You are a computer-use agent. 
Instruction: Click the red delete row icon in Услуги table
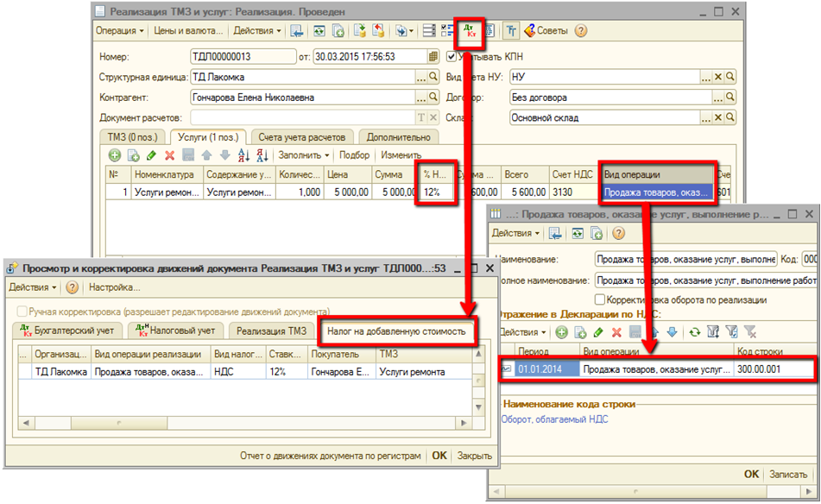tap(169, 155)
